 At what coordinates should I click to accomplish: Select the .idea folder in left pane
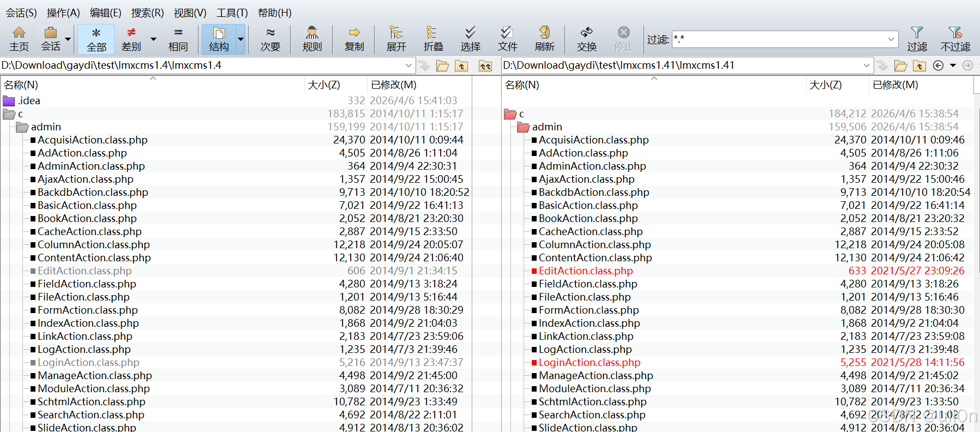tap(29, 101)
